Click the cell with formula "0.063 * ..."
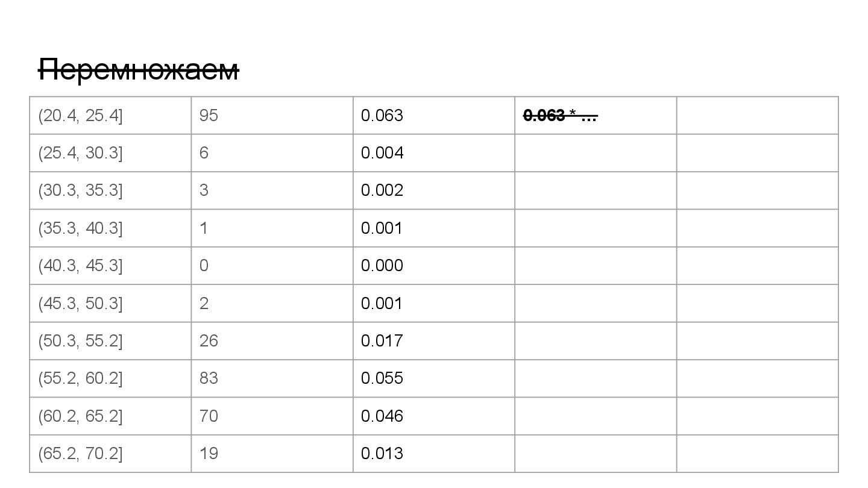868x488 pixels. (x=596, y=115)
